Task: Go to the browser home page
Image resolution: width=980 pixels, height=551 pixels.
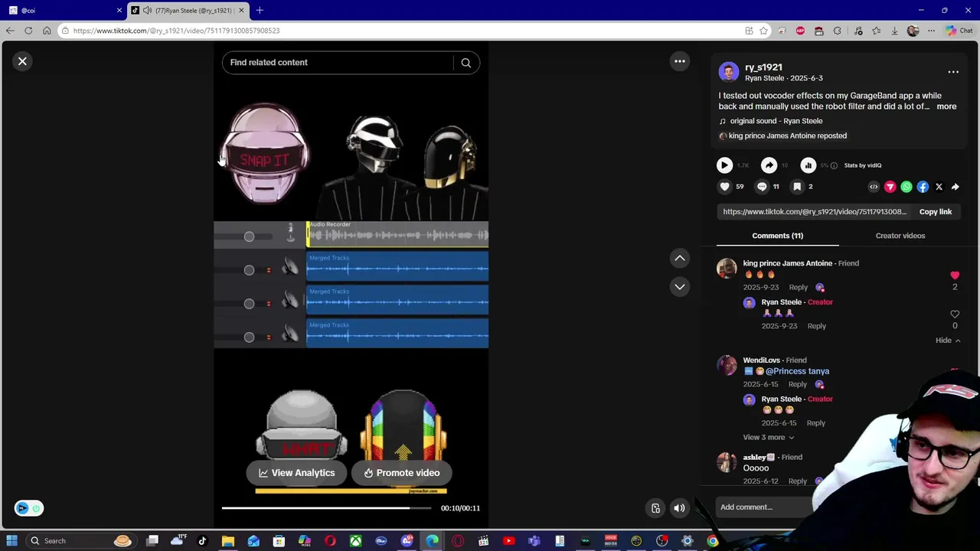Action: (47, 31)
